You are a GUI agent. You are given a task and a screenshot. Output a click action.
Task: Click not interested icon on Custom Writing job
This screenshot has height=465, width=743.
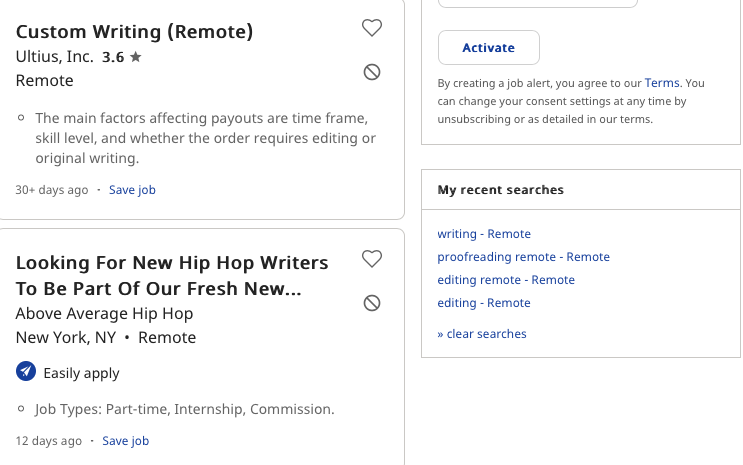pyautogui.click(x=372, y=72)
